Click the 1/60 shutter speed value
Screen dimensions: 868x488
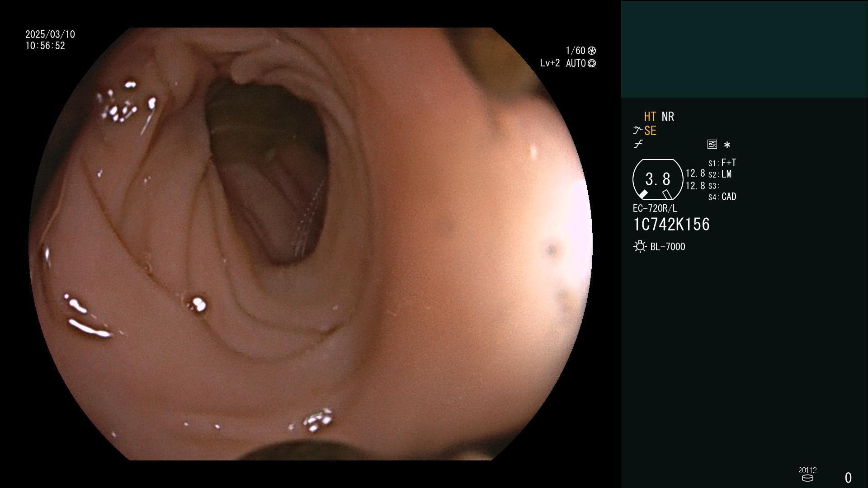click(576, 51)
